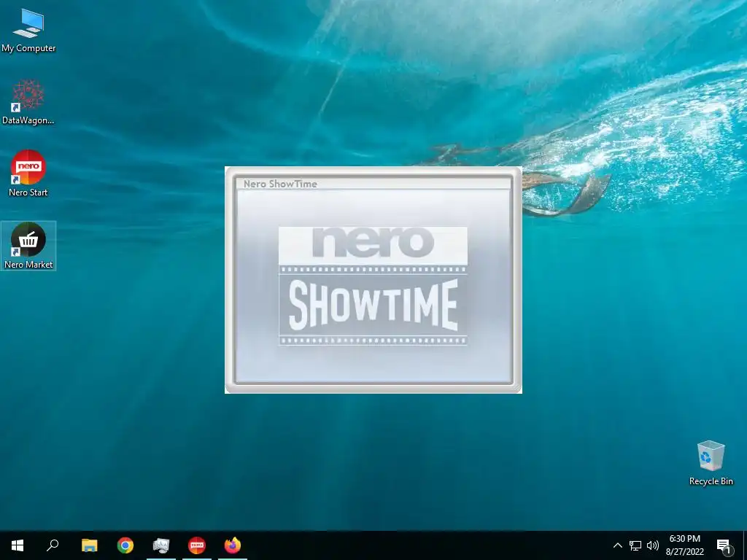
Task: Select the My Computer desktop icon
Action: [28, 31]
